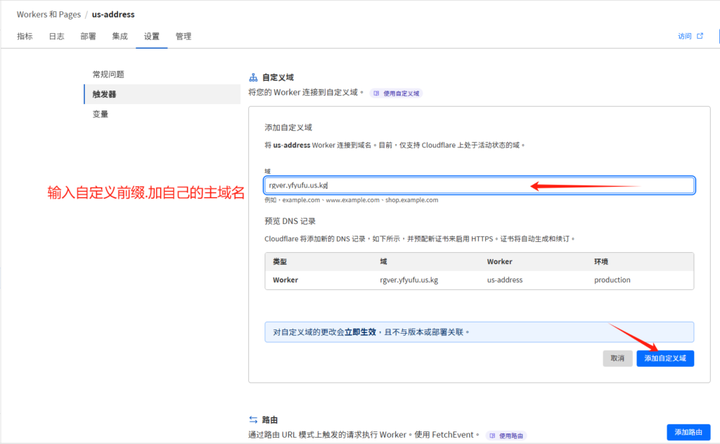Click the Workers 和 Pages breadcrumb
The image size is (720, 444).
[49, 14]
